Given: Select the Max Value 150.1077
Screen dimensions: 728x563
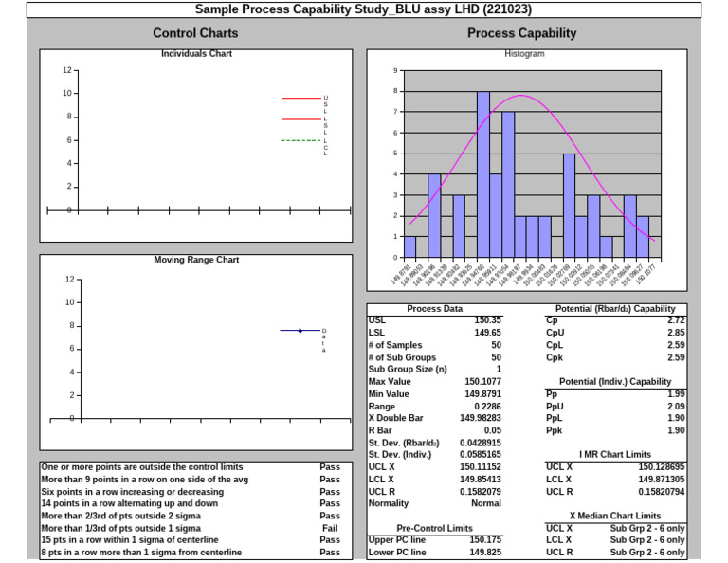Looking at the screenshot, I should pos(482,382).
